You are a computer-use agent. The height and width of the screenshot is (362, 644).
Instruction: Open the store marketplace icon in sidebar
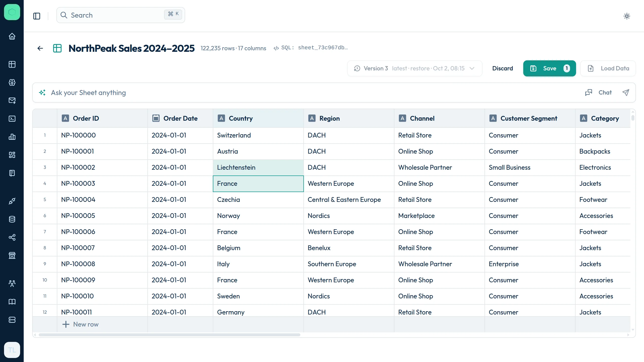pos(12,255)
